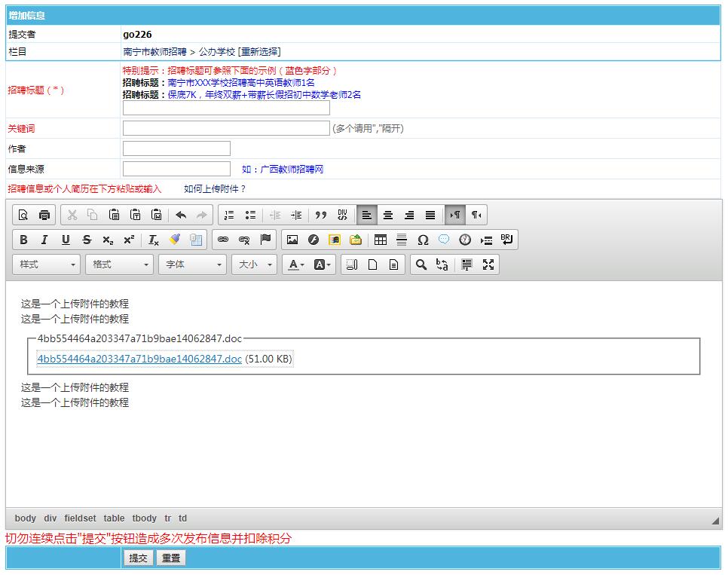728x575 pixels.
Task: Insert a table using toolbar icon
Action: pos(381,240)
